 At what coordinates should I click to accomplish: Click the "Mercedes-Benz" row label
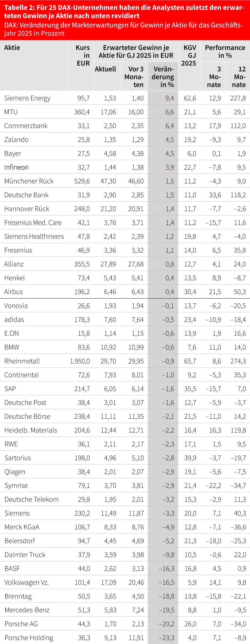point(27,610)
